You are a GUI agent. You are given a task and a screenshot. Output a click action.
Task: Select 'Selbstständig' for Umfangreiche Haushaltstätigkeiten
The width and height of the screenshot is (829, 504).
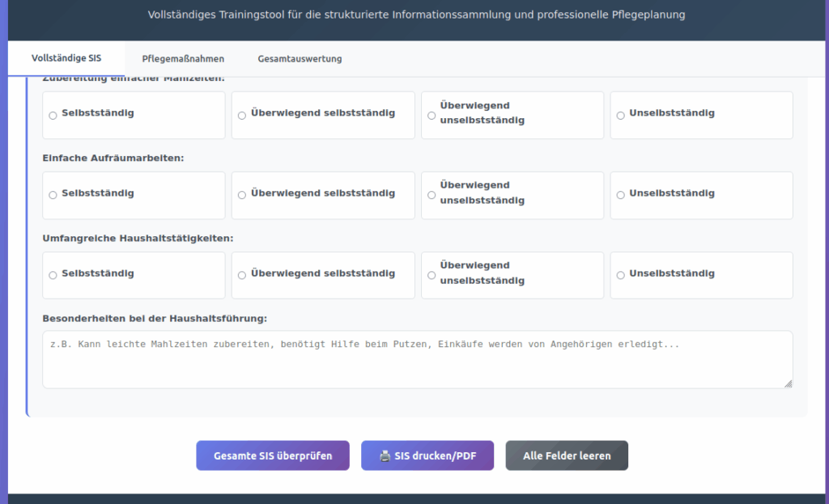pos(53,275)
